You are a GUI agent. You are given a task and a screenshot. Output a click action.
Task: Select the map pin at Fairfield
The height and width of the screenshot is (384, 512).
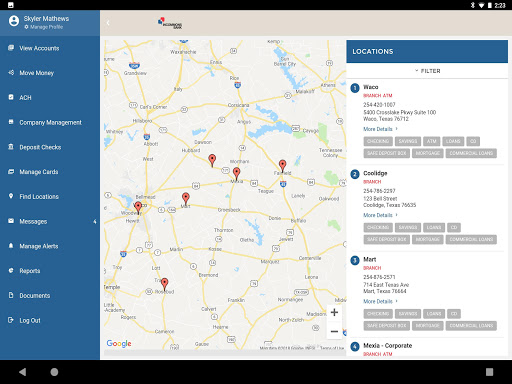click(282, 166)
